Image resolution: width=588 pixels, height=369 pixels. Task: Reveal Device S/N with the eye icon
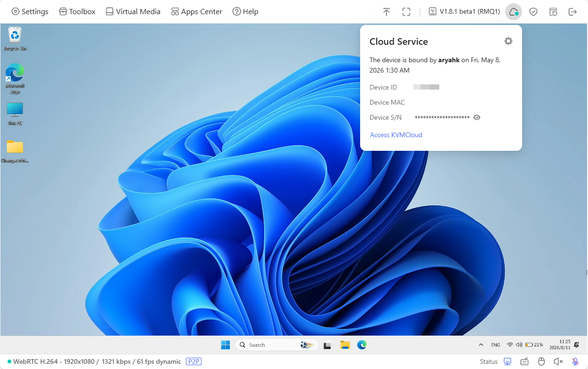pos(477,117)
